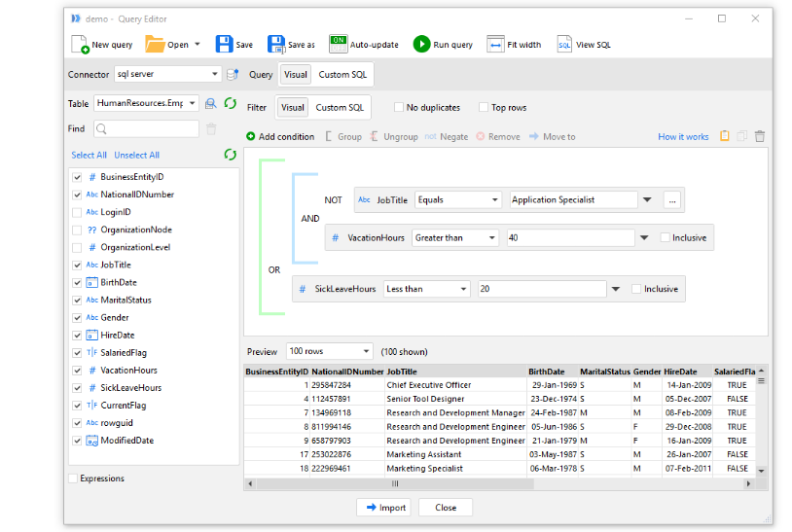Viewport: 792px width, 532px height.
Task: Click the ellipsis button after Application Specialist
Action: click(671, 200)
